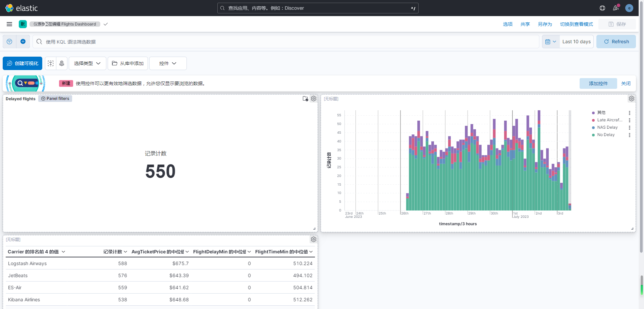Open options for Late Aircraft legend item

tap(630, 120)
